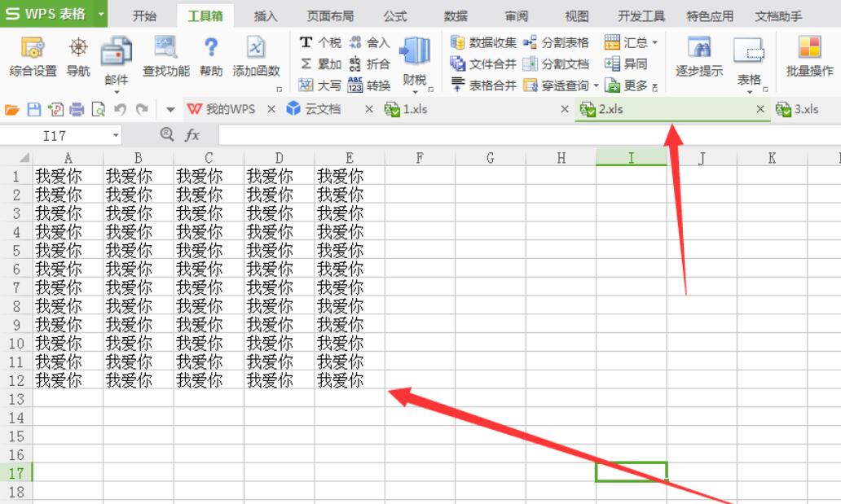Click the 大写 uppercase tool

point(320,85)
